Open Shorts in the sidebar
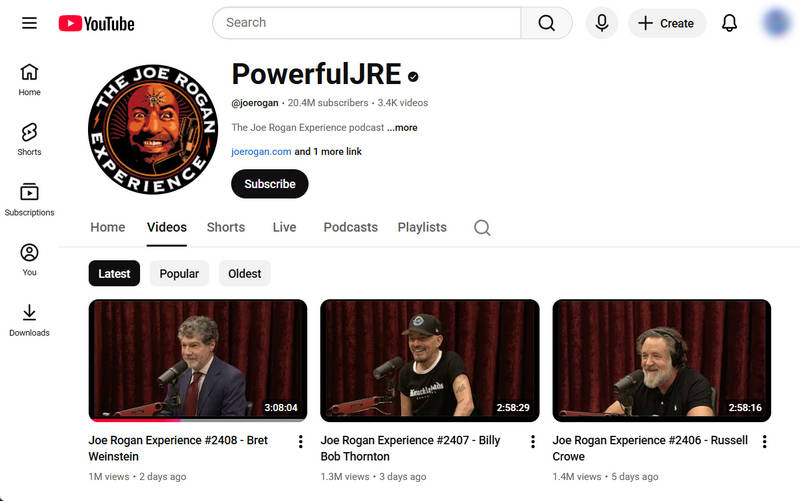This screenshot has height=501, width=800. (x=29, y=139)
